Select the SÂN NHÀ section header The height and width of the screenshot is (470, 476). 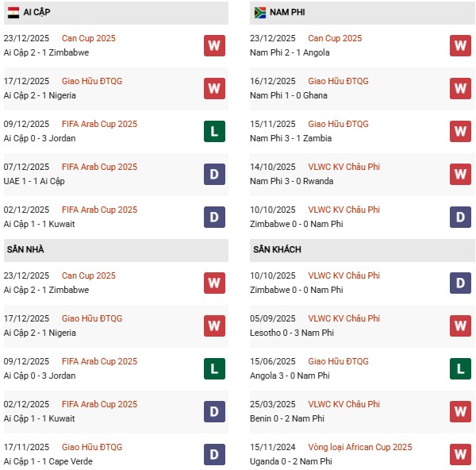pos(25,249)
